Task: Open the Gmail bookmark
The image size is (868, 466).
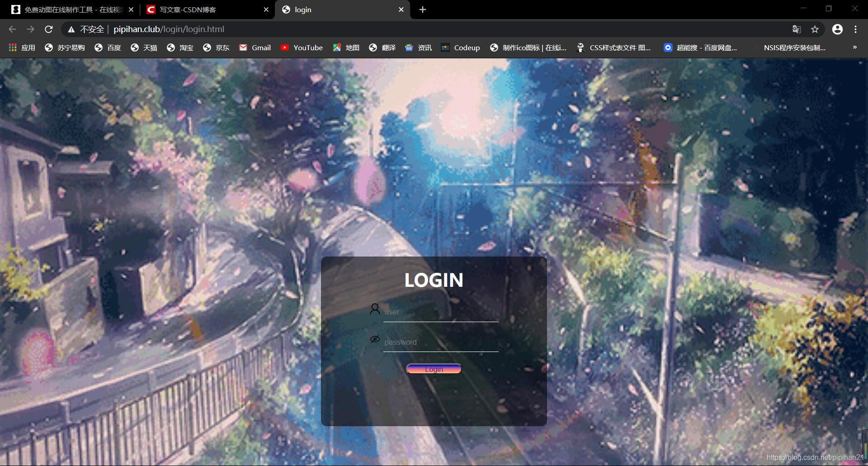Action: [255, 48]
